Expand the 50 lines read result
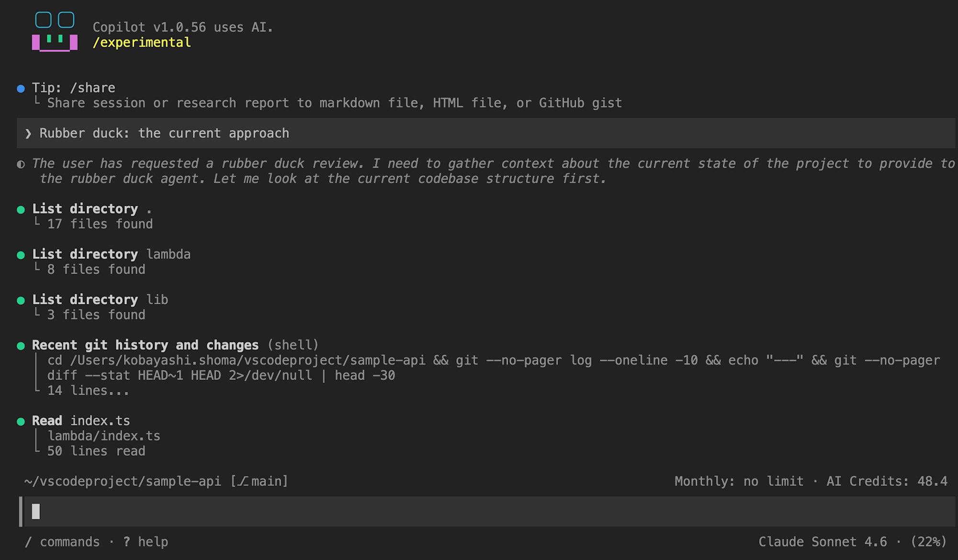This screenshot has width=958, height=560. pos(96,451)
